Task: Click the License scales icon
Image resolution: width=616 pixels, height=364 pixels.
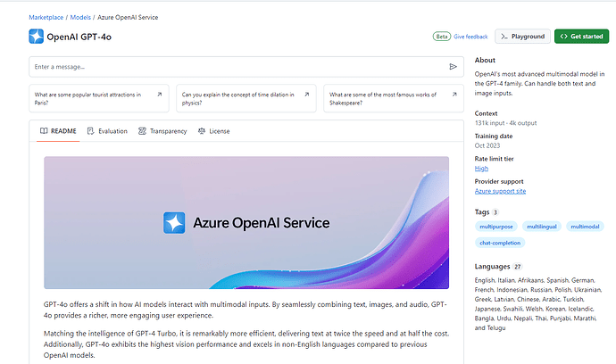Action: [202, 131]
